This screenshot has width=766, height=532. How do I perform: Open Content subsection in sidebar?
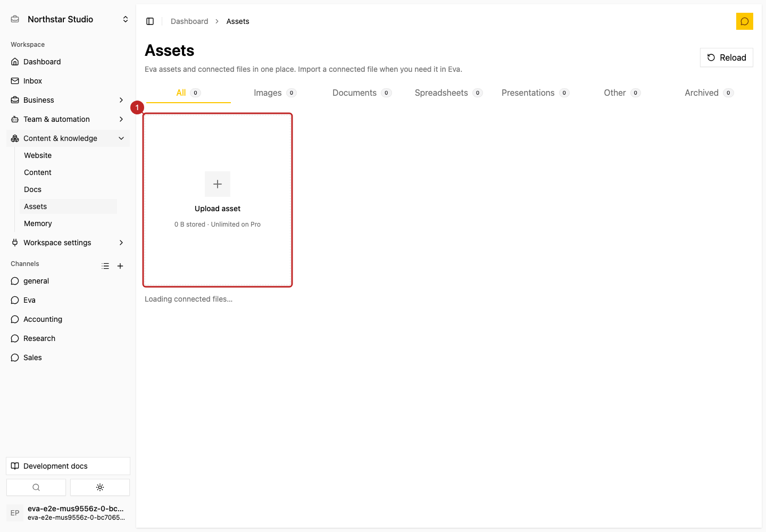coord(68,172)
